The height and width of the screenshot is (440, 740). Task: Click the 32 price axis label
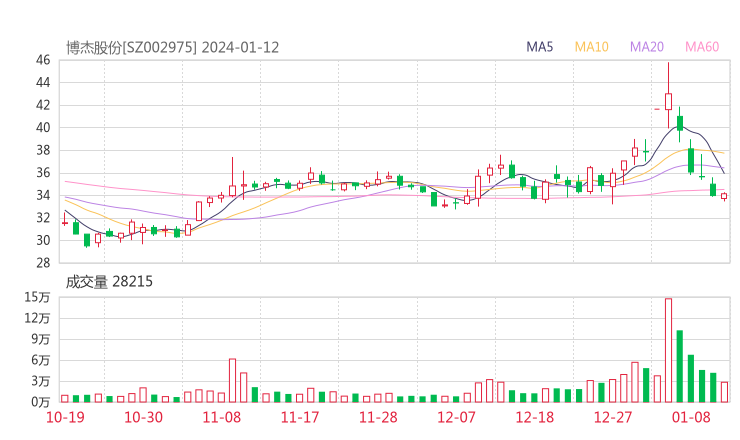(x=42, y=218)
